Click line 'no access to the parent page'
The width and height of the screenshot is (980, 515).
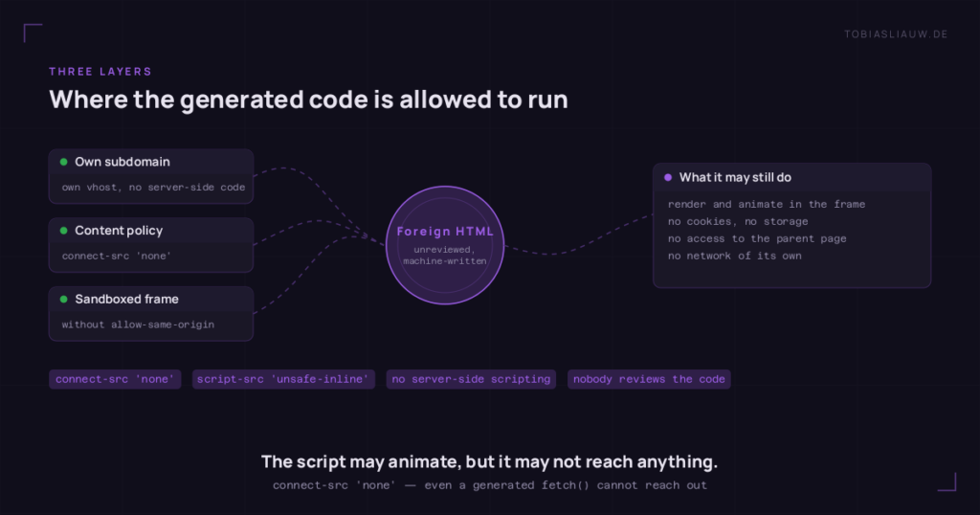[x=757, y=238]
